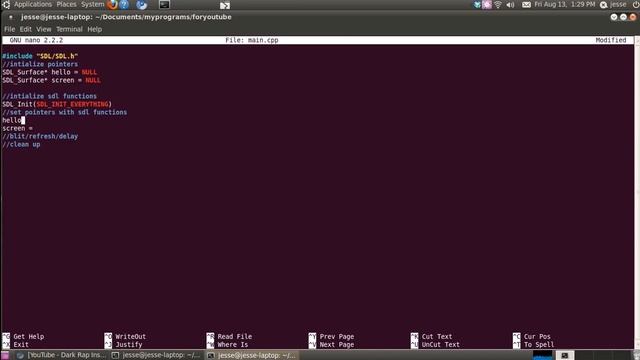Click 'File: main.cpp' in nano header
This screenshot has width=640, height=360.
tap(252, 40)
